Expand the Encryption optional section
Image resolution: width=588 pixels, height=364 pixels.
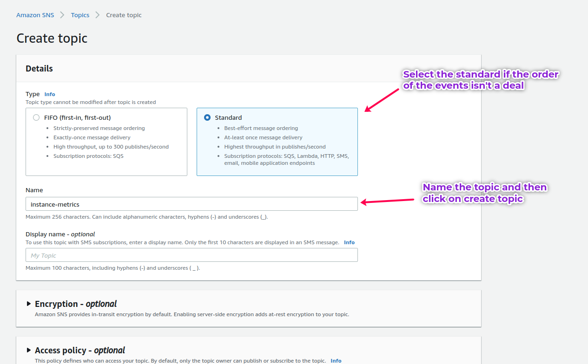coord(29,304)
